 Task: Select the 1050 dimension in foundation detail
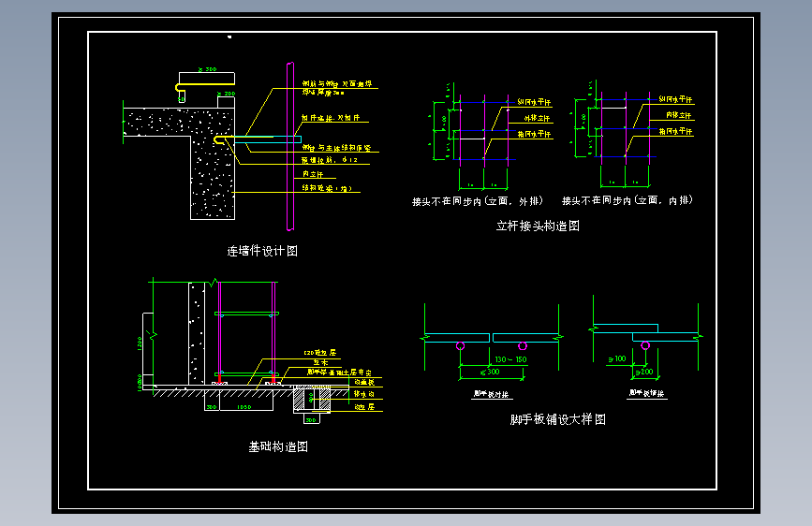pos(244,407)
